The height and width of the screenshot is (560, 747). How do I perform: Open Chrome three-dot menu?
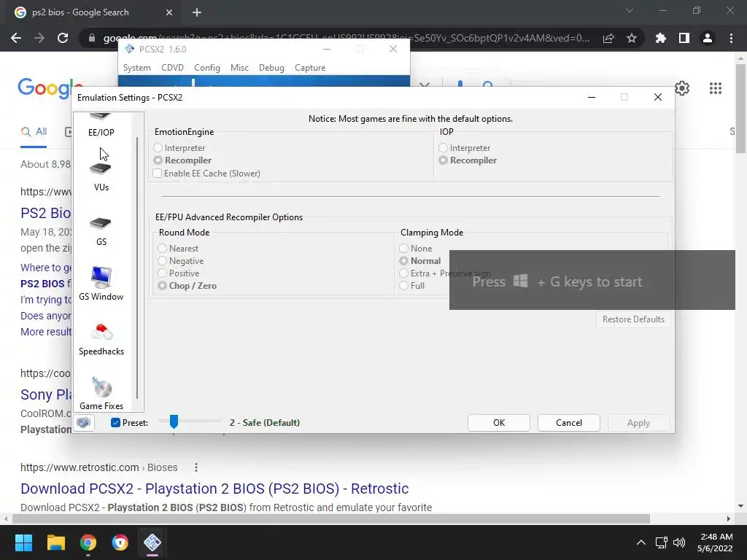pos(731,38)
